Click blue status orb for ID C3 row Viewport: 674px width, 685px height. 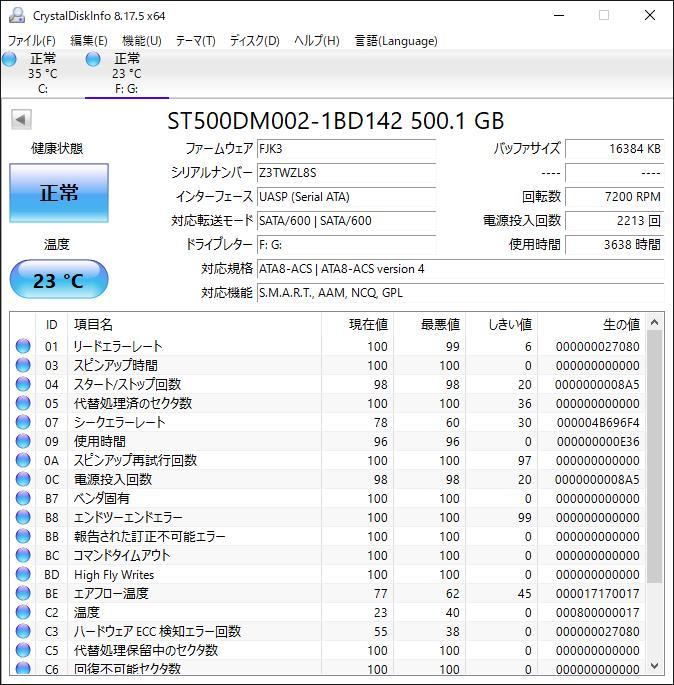[23, 631]
